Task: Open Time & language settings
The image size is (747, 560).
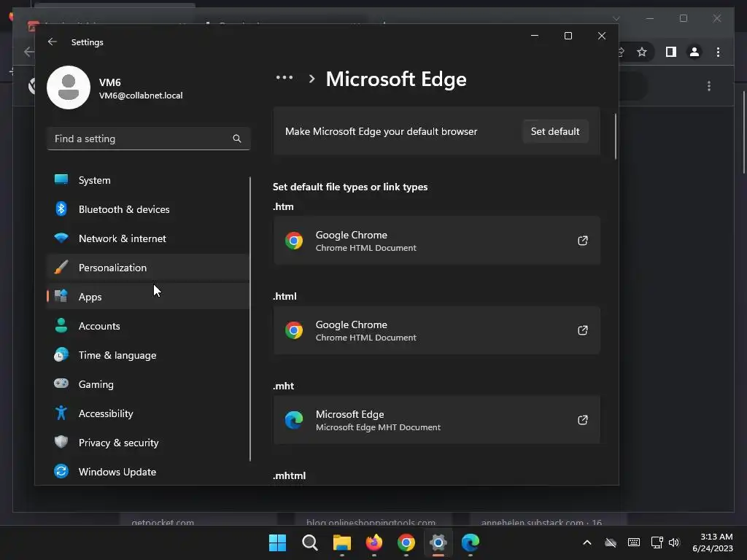Action: [x=148, y=355]
